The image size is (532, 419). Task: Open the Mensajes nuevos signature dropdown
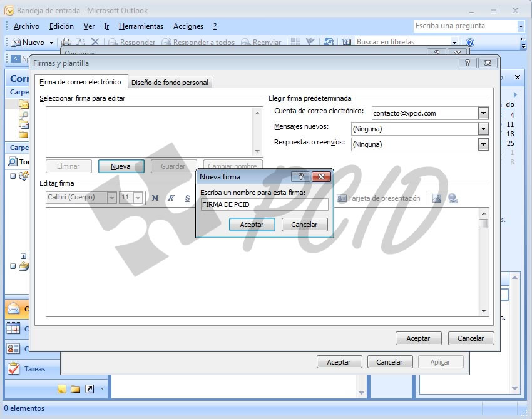[483, 129]
